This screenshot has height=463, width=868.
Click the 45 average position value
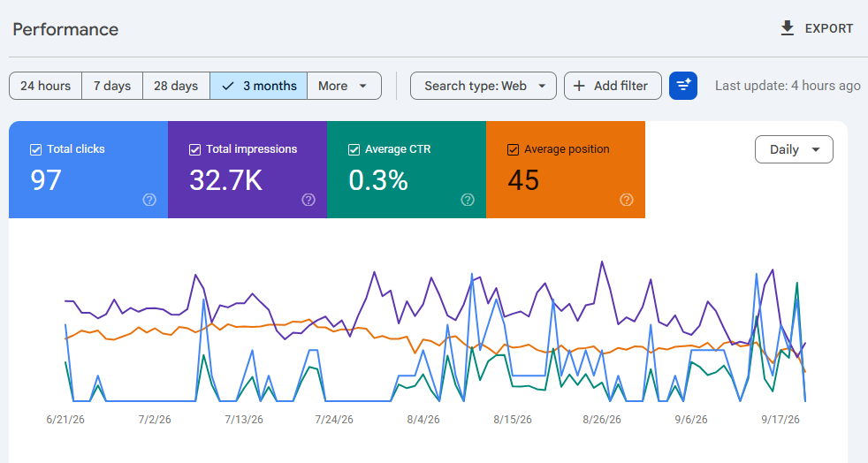[x=523, y=180]
